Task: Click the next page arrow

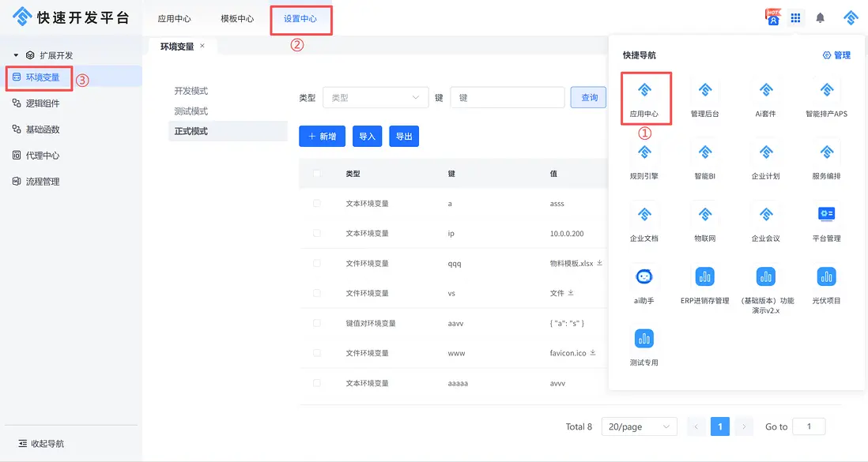Action: pyautogui.click(x=744, y=426)
